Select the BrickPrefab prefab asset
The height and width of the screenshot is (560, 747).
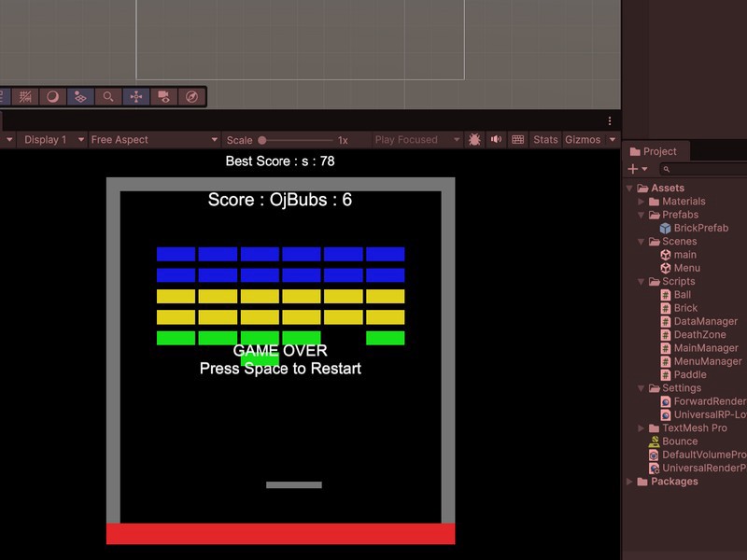click(700, 228)
